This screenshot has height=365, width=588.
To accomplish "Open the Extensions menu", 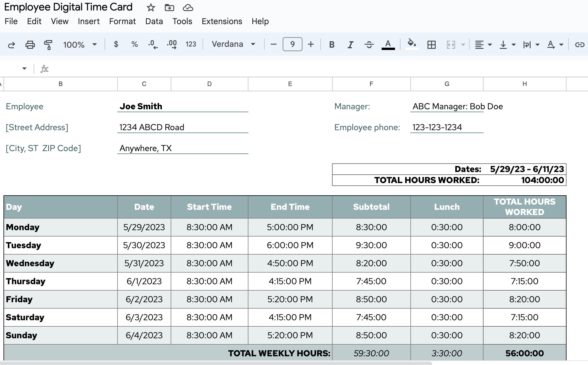I will pos(222,21).
